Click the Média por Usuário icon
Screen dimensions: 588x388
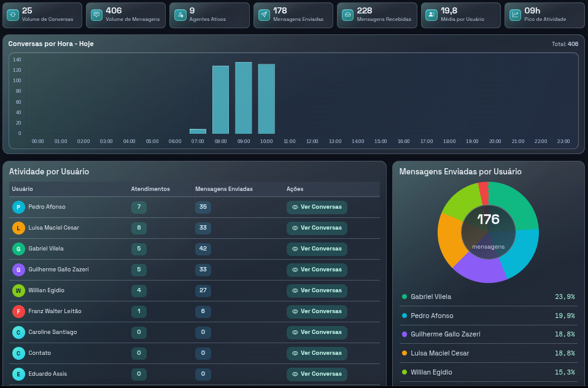pos(431,15)
